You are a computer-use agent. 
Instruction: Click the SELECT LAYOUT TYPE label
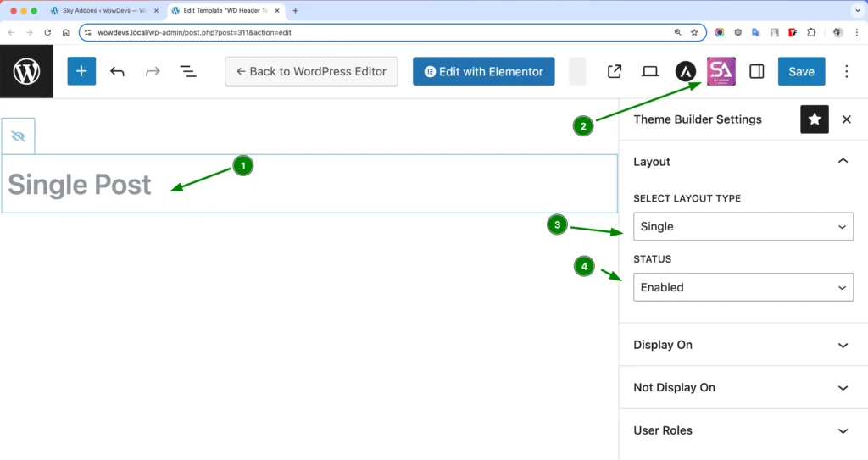[687, 198]
